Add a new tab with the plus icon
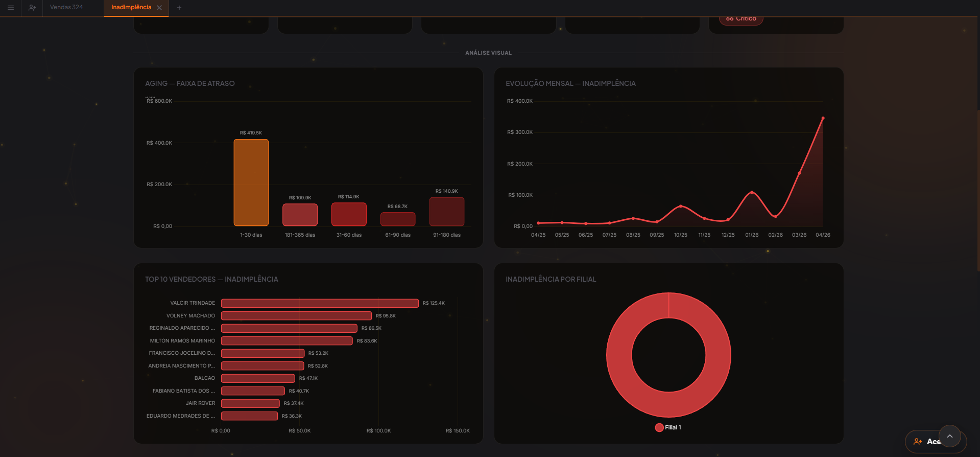This screenshot has width=980, height=457. click(x=179, y=8)
